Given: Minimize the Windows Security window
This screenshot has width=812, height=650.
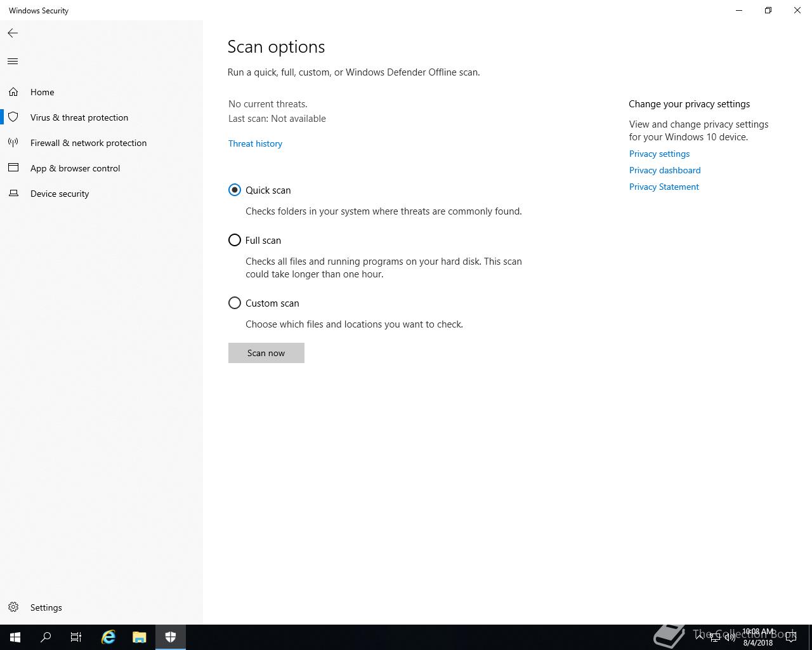Looking at the screenshot, I should click(x=739, y=10).
